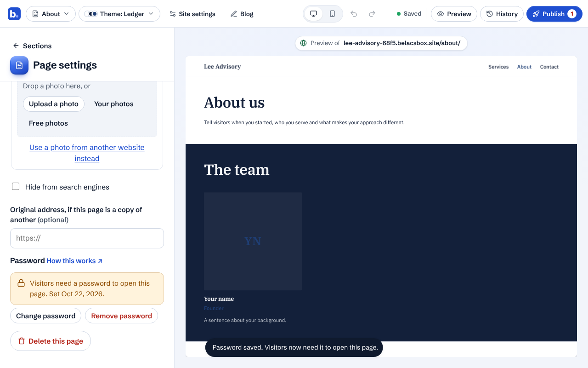Open About in preview navigation

(x=524, y=67)
